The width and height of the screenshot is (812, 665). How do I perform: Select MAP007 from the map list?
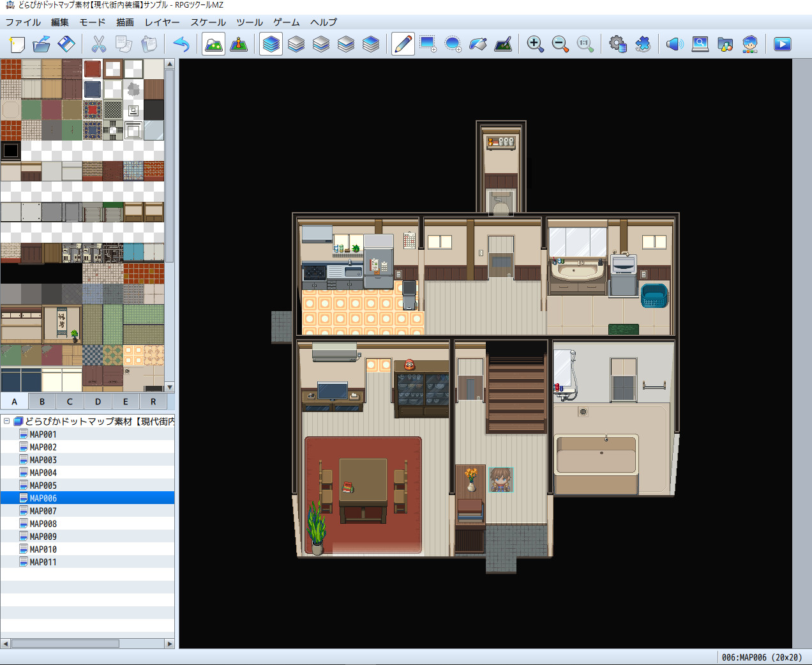(x=42, y=510)
